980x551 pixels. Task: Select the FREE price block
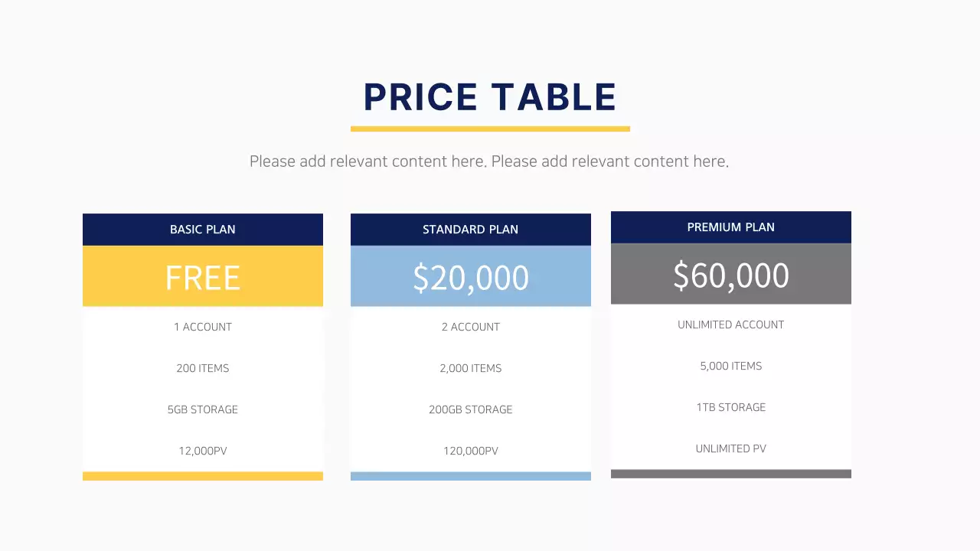tap(203, 277)
